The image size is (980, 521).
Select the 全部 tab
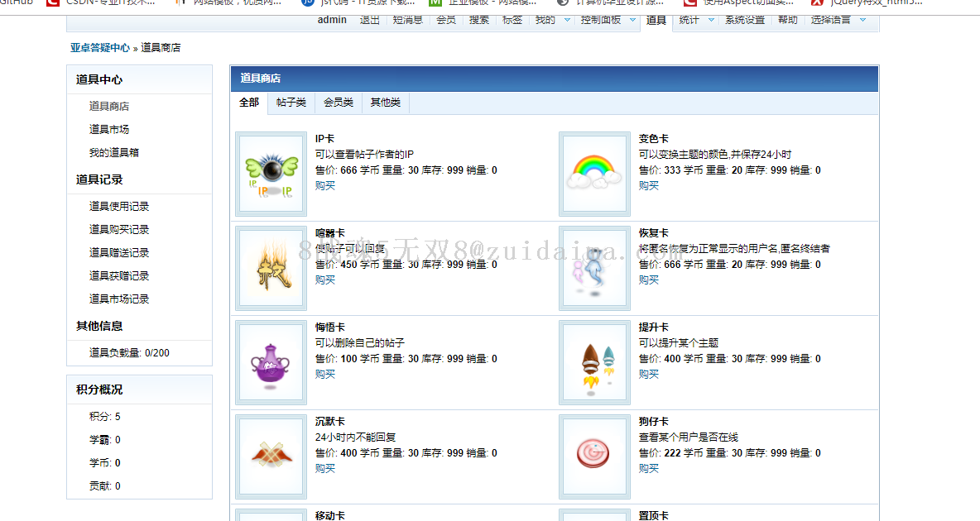(249, 103)
